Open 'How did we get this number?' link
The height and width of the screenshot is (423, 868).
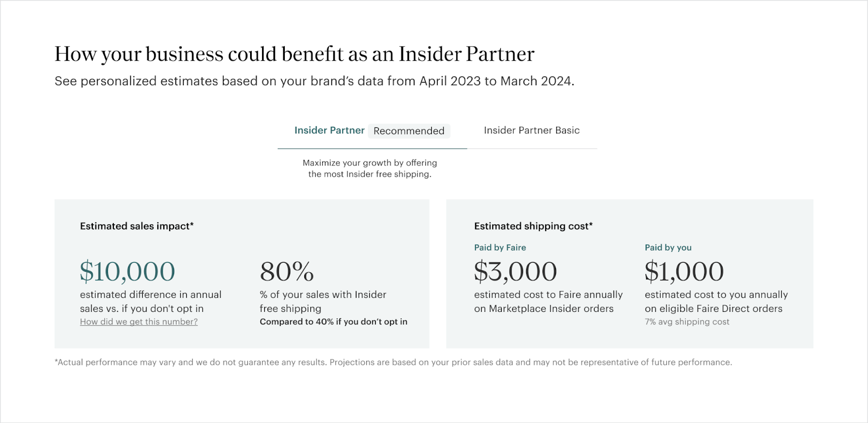[139, 322]
